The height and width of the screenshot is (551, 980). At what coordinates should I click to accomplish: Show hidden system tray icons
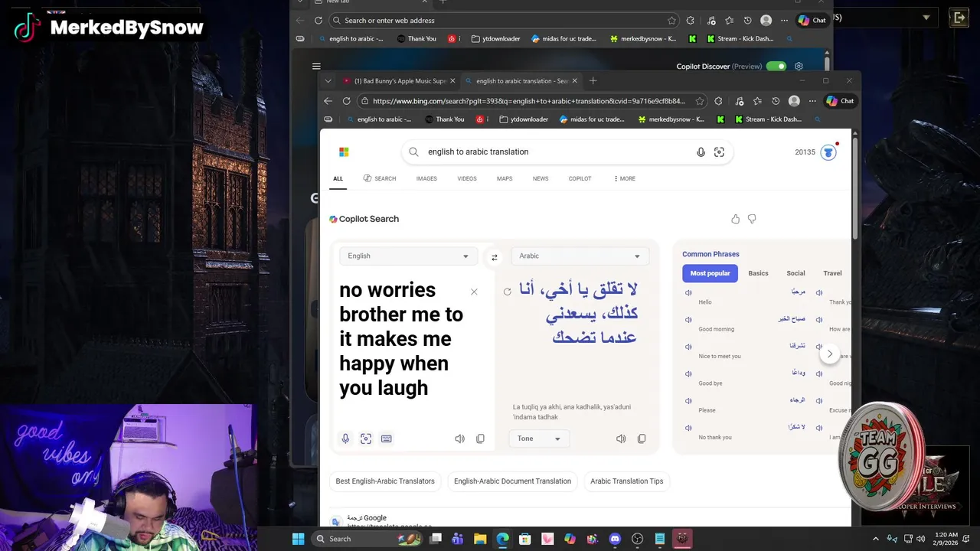coord(875,539)
